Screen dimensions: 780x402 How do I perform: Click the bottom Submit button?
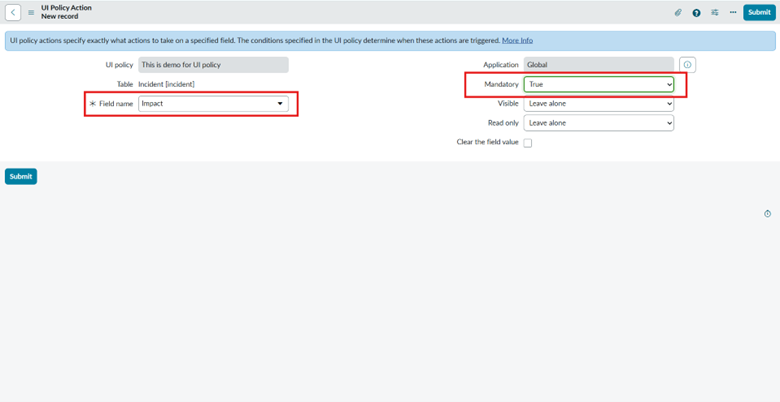click(x=21, y=176)
